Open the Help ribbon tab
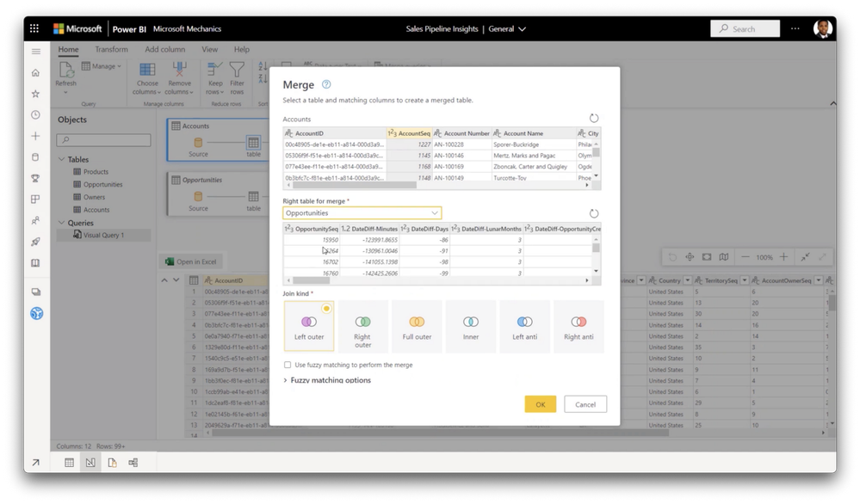This screenshot has height=504, width=860. (241, 49)
